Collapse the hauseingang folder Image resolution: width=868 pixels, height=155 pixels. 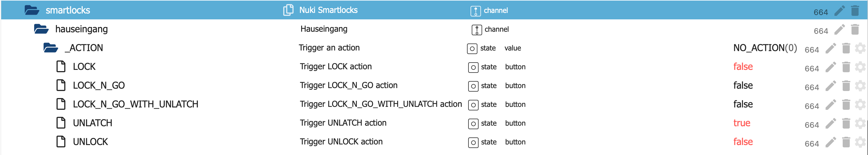41,29
